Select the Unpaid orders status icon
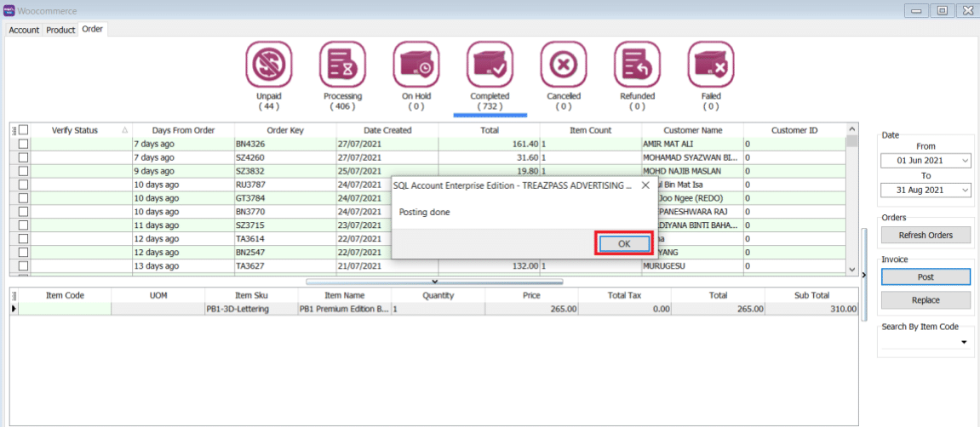Viewport: 980px width, 427px height. point(269,64)
